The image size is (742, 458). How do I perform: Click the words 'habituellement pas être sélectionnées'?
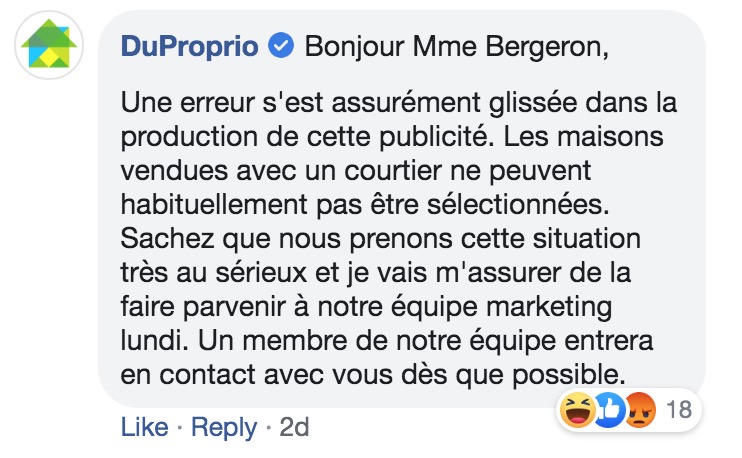[365, 205]
